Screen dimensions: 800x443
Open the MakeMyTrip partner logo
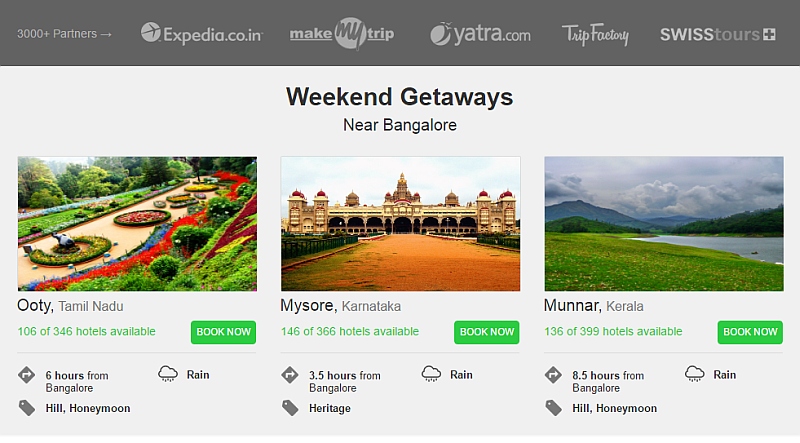click(342, 33)
